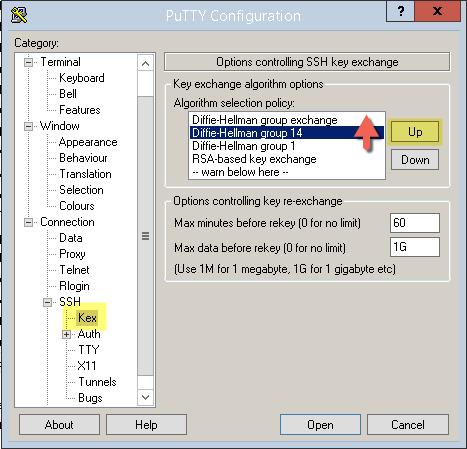
Task: Select the Auth category
Action: pos(89,334)
